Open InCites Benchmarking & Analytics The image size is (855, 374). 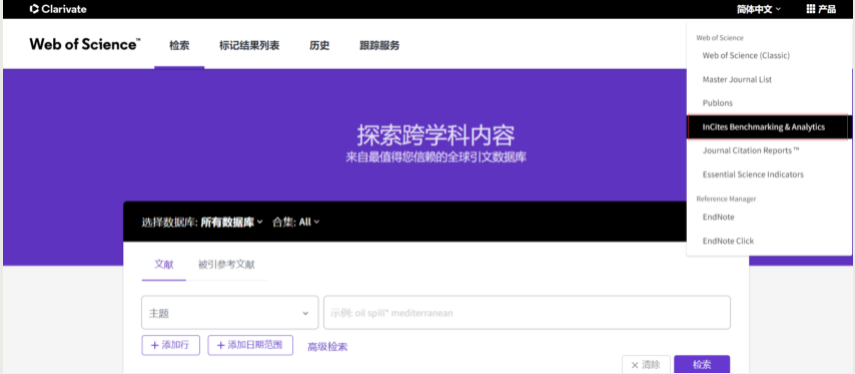[x=768, y=126]
